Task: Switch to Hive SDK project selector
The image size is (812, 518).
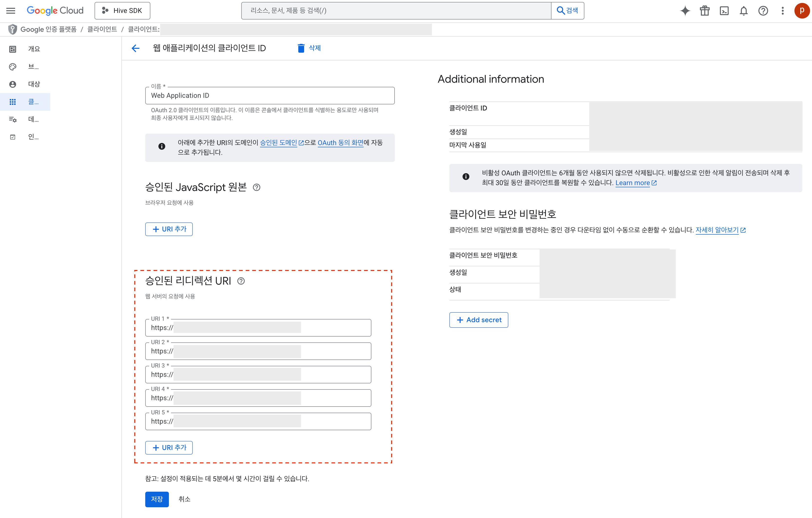Action: pyautogui.click(x=122, y=10)
